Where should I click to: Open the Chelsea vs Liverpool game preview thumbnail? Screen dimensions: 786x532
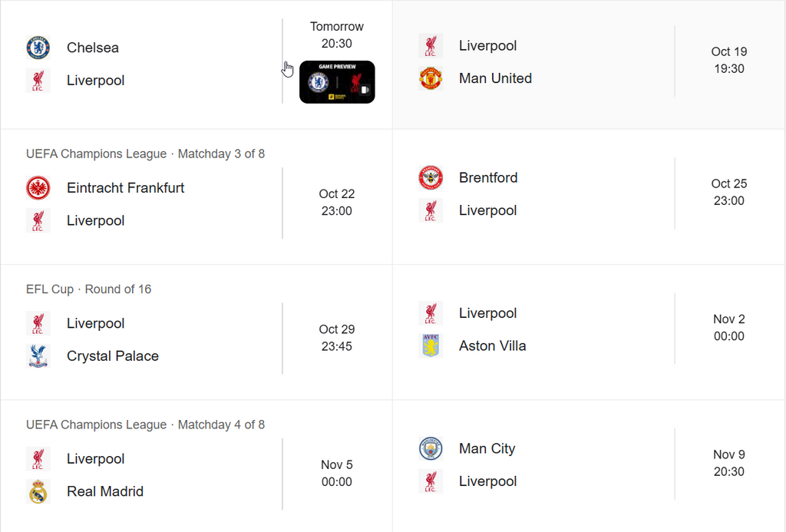(337, 82)
